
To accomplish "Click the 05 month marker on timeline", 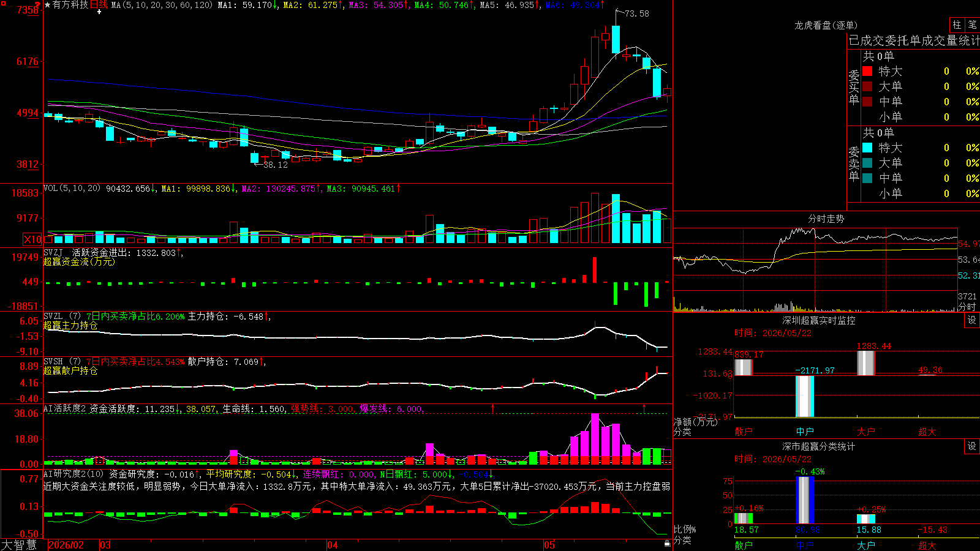I will [549, 545].
